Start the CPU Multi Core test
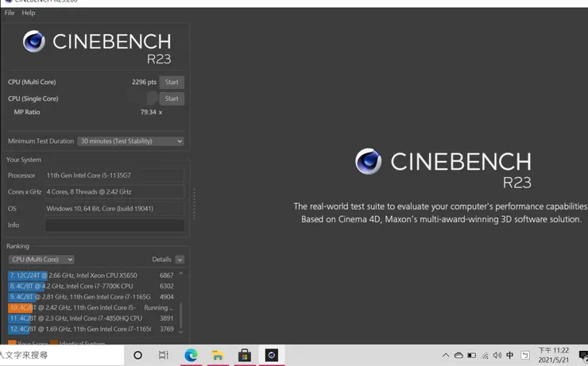Screen dimensions: 588x366 (x=172, y=82)
